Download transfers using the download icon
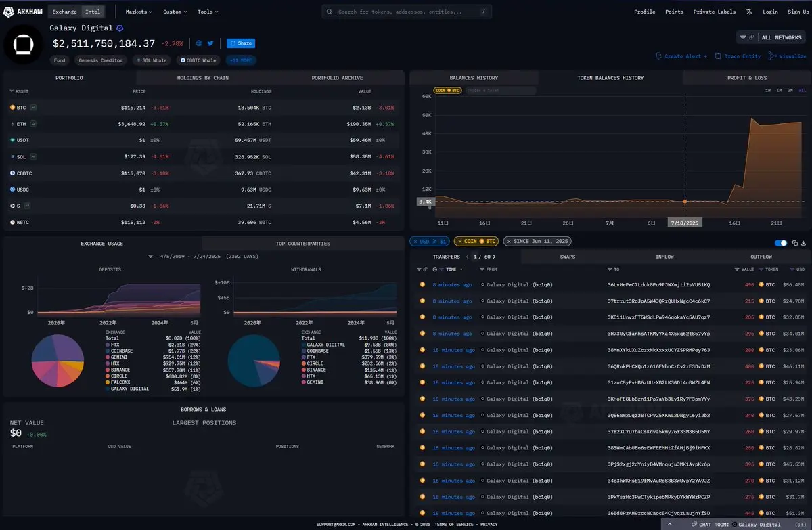The height and width of the screenshot is (530, 812). click(x=804, y=242)
